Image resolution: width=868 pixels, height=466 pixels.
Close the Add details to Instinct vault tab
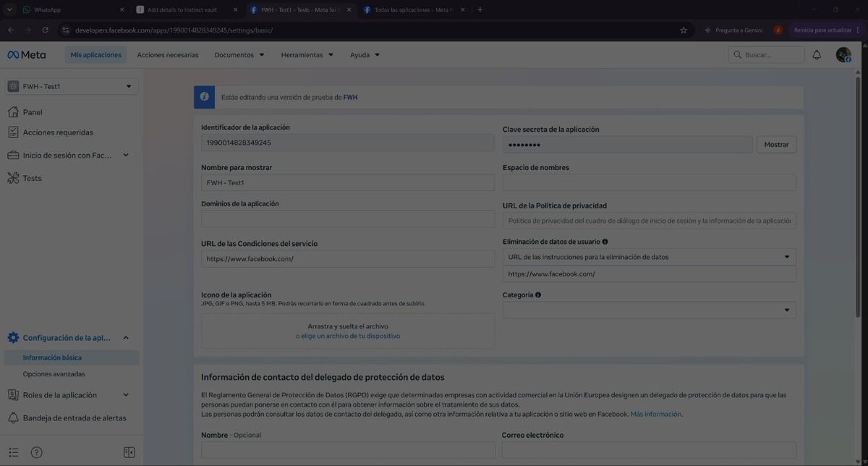(235, 10)
